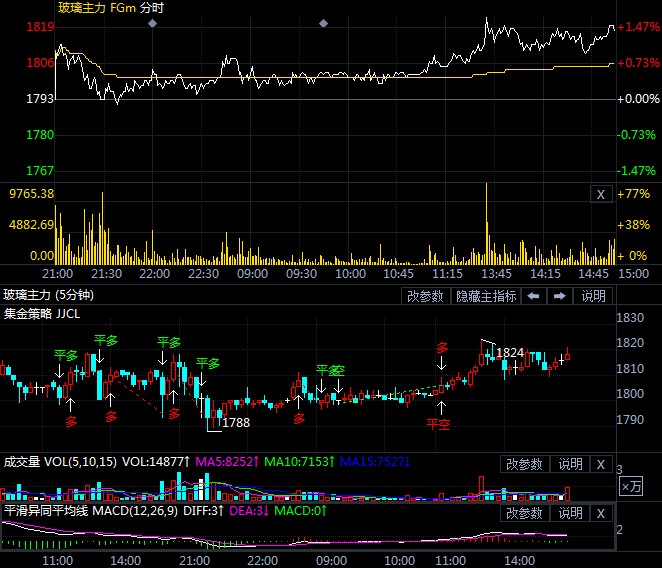Close the intraday volume panel with X

(x=600, y=195)
